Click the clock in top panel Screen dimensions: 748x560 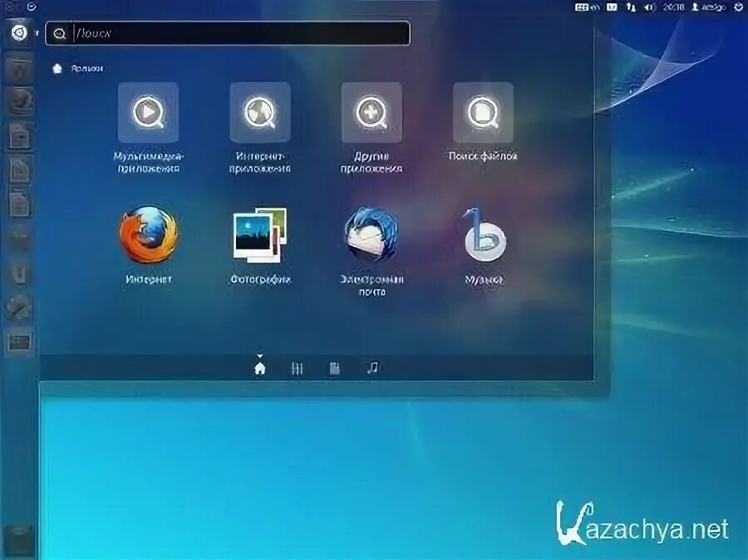[x=673, y=7]
